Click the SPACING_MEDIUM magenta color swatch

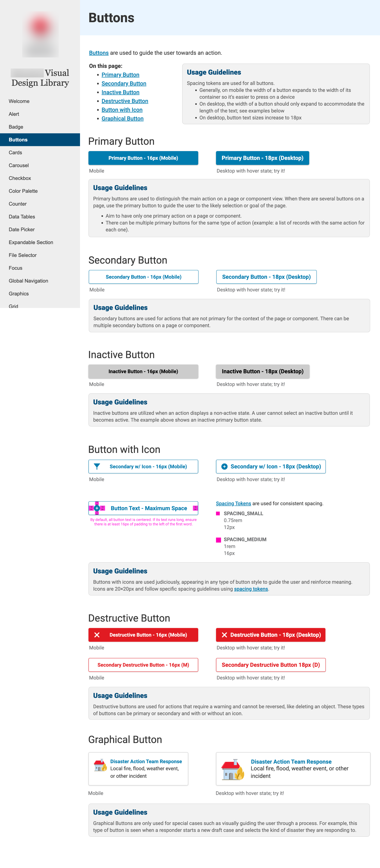(x=218, y=540)
